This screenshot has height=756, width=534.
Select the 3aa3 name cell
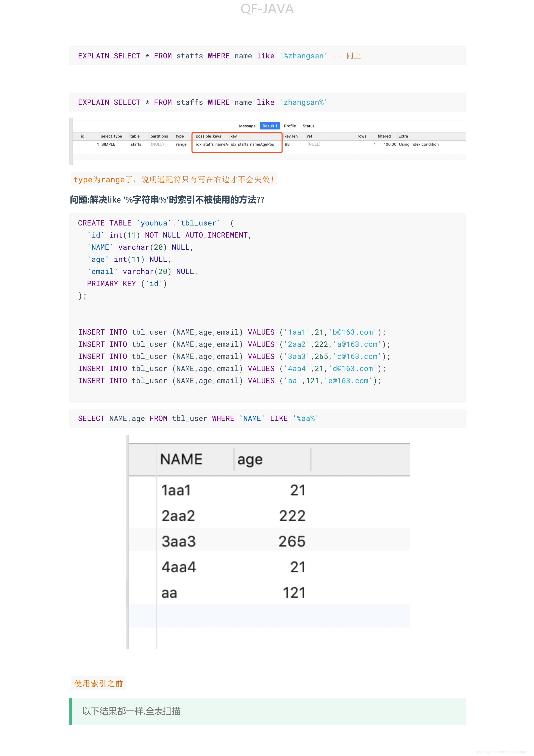[x=178, y=541]
